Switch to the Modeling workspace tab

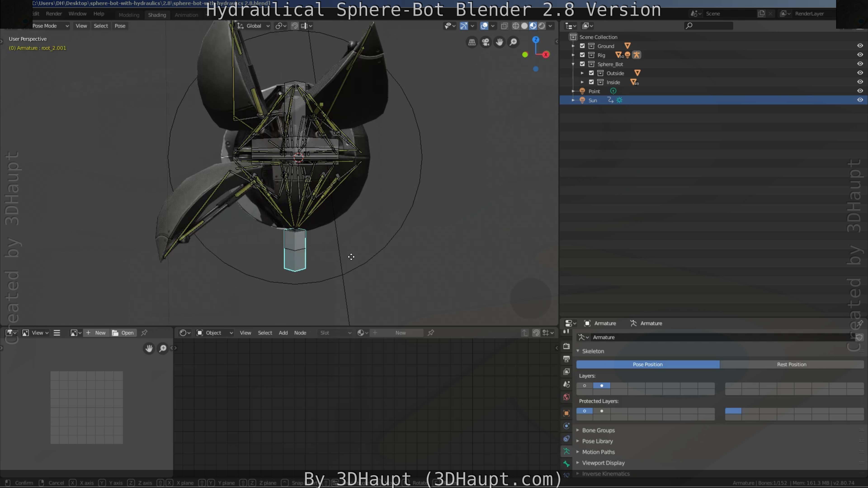pos(129,15)
